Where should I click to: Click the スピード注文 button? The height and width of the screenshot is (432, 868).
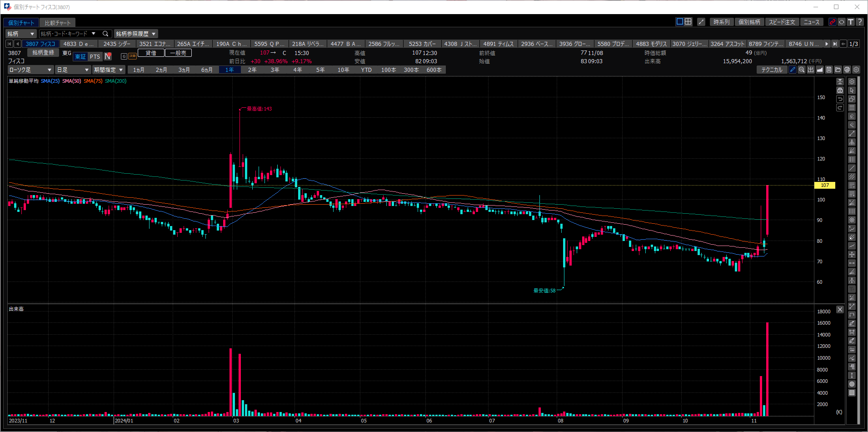[782, 22]
